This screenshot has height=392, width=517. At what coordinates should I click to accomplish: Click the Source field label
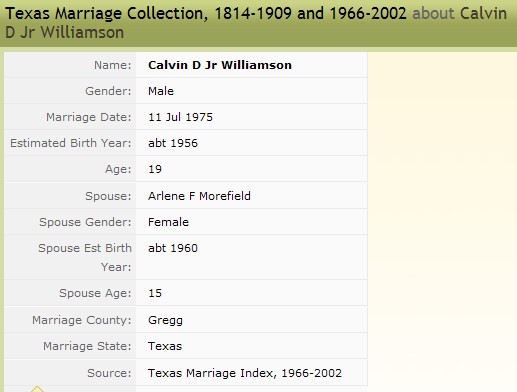point(109,373)
